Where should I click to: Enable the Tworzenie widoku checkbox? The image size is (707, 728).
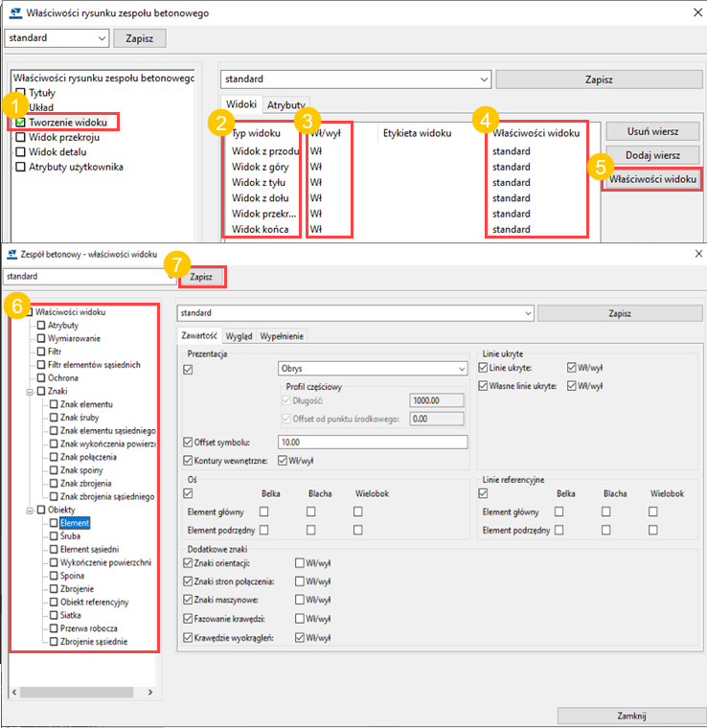[x=21, y=123]
